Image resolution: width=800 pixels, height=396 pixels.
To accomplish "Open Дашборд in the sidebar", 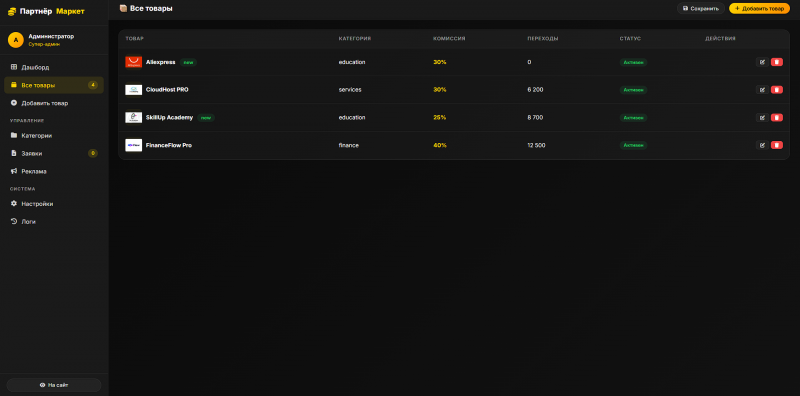I will [x=54, y=67].
